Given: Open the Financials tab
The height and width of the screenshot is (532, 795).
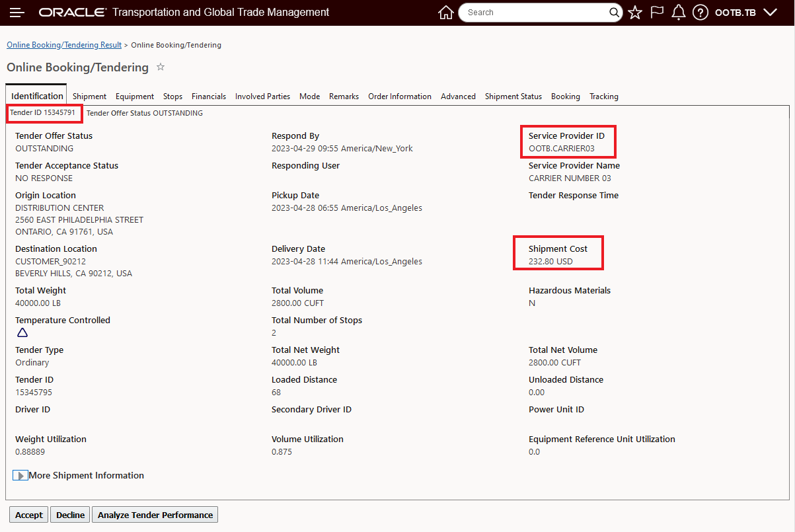Looking at the screenshot, I should click(209, 96).
